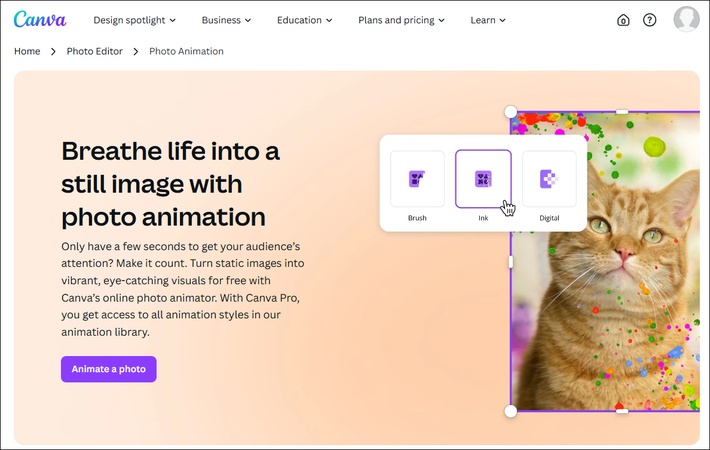
Task: Click the left edge handle of the cat image
Action: [x=511, y=261]
